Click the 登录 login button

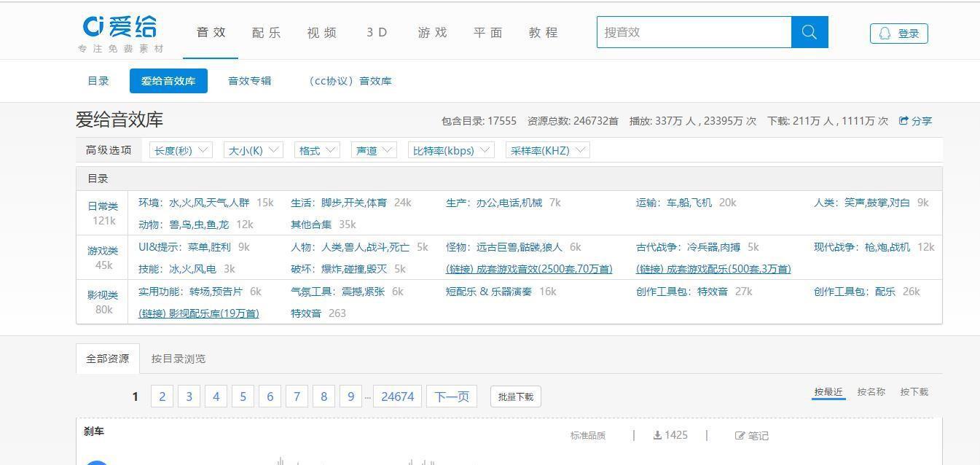pyautogui.click(x=898, y=34)
